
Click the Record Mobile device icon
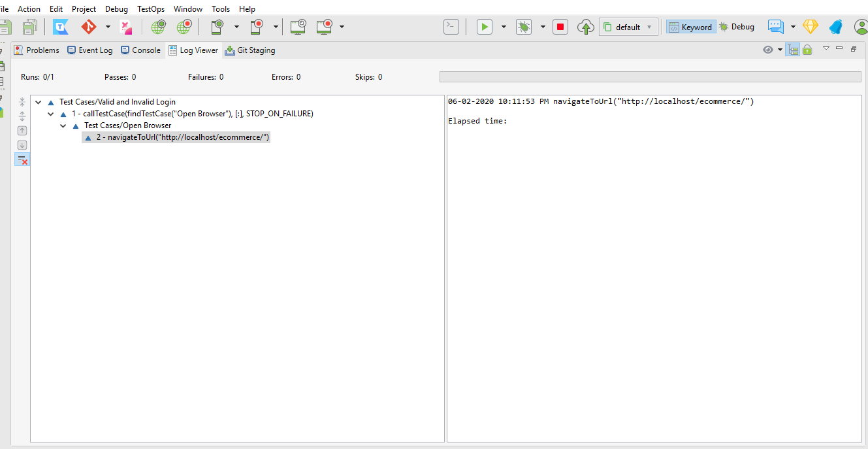[x=257, y=27]
